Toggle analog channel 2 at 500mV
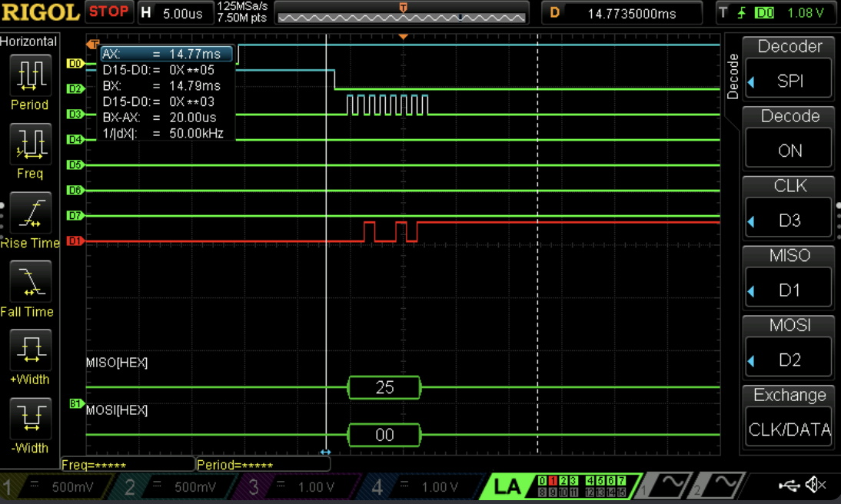The width and height of the screenshot is (841, 504). coord(180,487)
